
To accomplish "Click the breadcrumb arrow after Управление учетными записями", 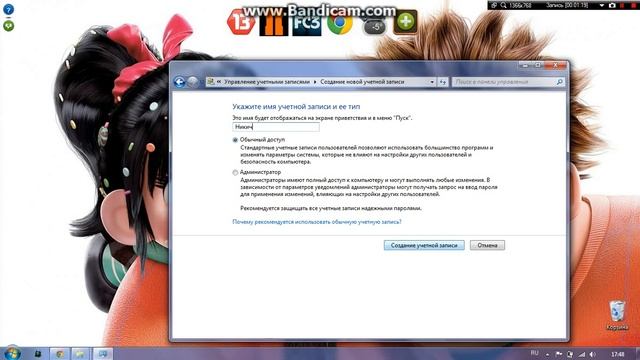I will pos(315,82).
